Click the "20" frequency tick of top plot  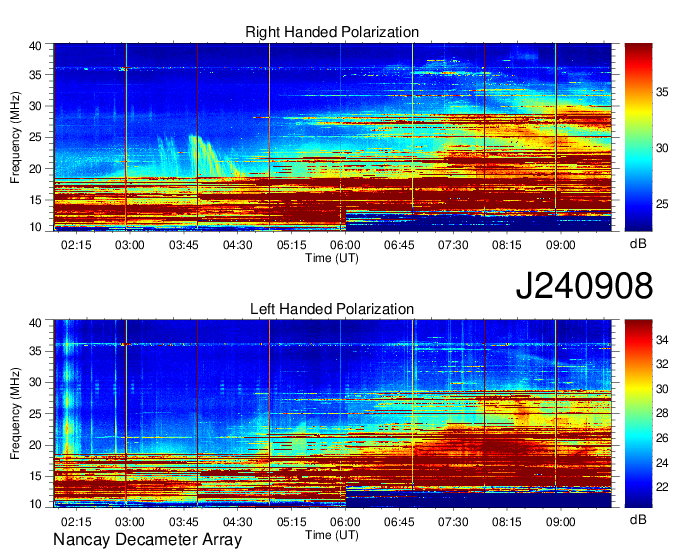[x=35, y=169]
